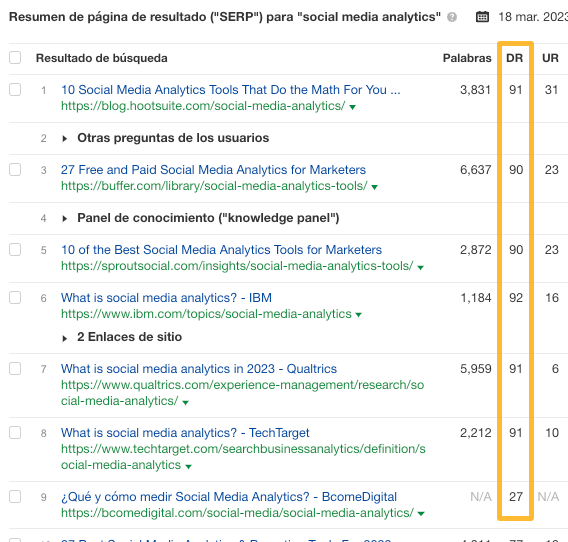Image resolution: width=568 pixels, height=542 pixels.
Task: Visit the www.qualtrics.com URL
Action: pyautogui.click(x=242, y=393)
